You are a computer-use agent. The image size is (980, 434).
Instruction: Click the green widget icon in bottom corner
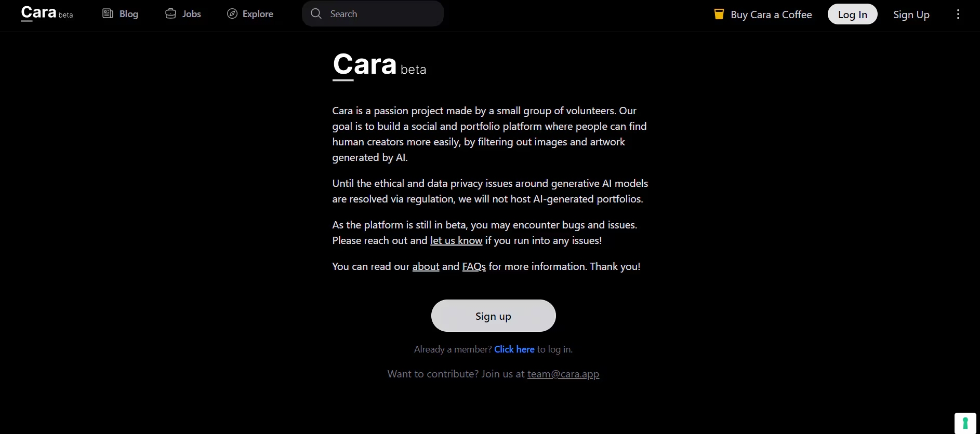(x=965, y=423)
